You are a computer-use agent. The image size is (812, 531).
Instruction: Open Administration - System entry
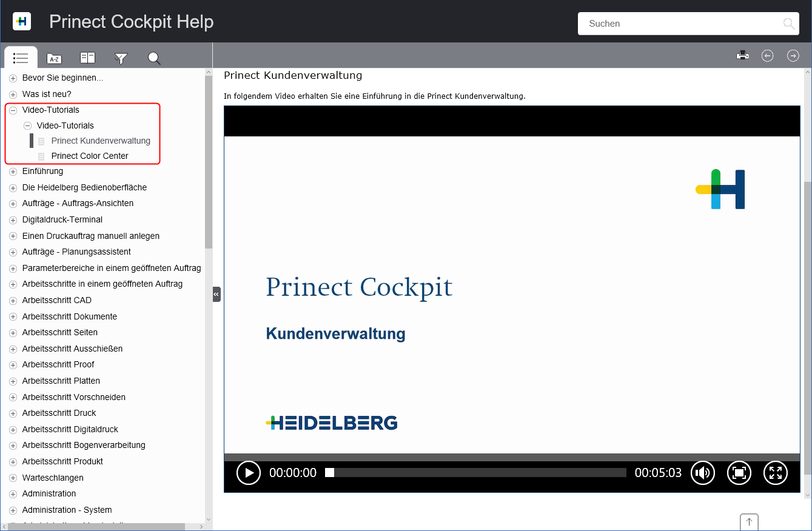67,510
